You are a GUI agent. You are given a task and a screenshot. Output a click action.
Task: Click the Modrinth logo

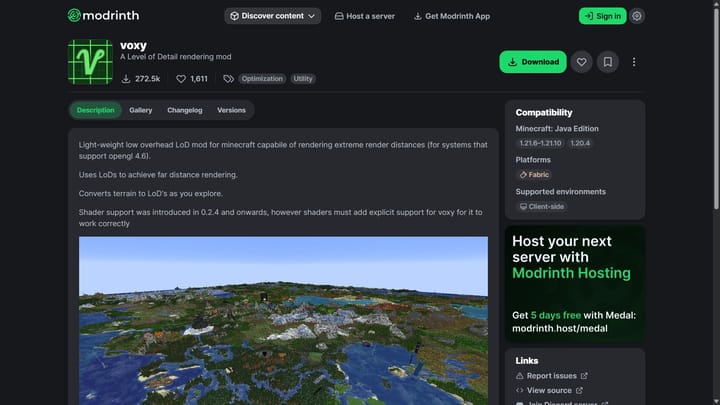pos(103,16)
